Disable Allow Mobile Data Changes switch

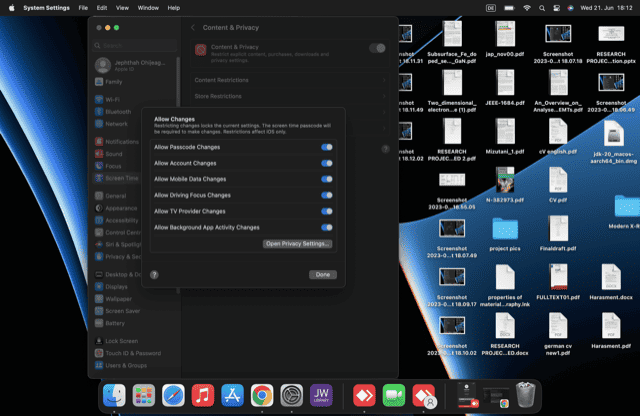[327, 179]
